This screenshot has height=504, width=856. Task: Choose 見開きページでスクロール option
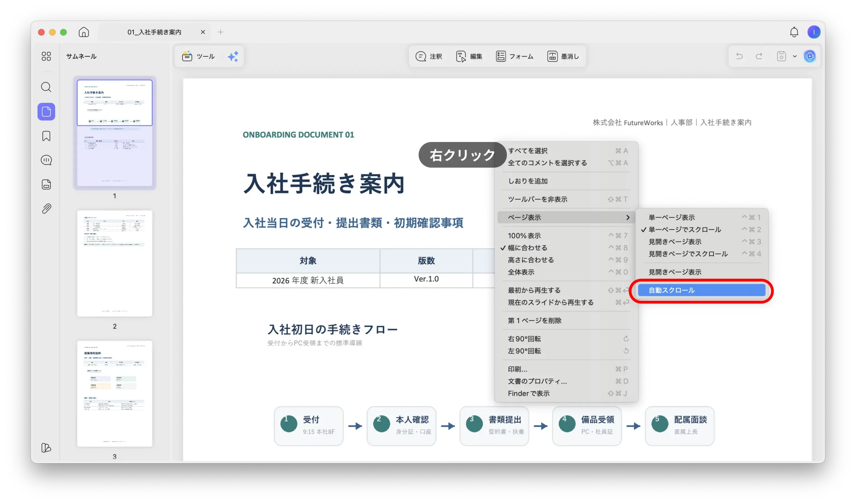[702, 254]
